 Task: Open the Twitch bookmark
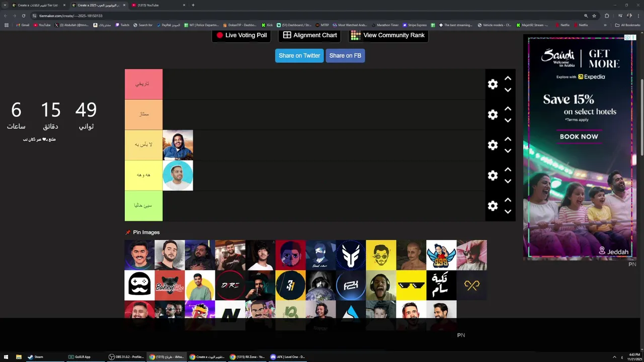tap(122, 25)
